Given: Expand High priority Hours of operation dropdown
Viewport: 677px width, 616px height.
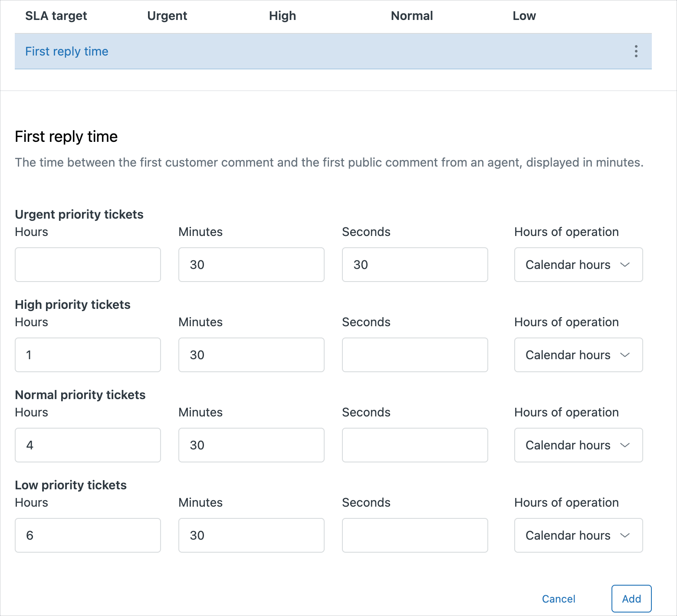Looking at the screenshot, I should pos(578,355).
